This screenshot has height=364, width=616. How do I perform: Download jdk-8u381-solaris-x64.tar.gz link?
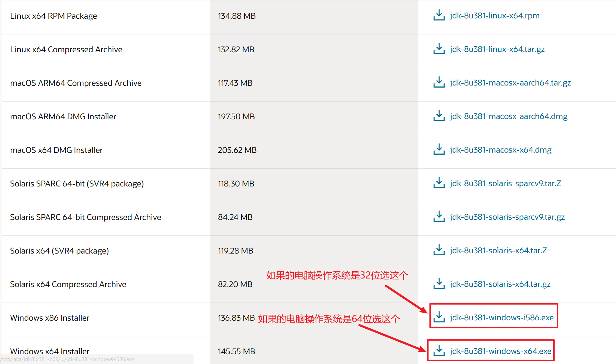click(500, 284)
